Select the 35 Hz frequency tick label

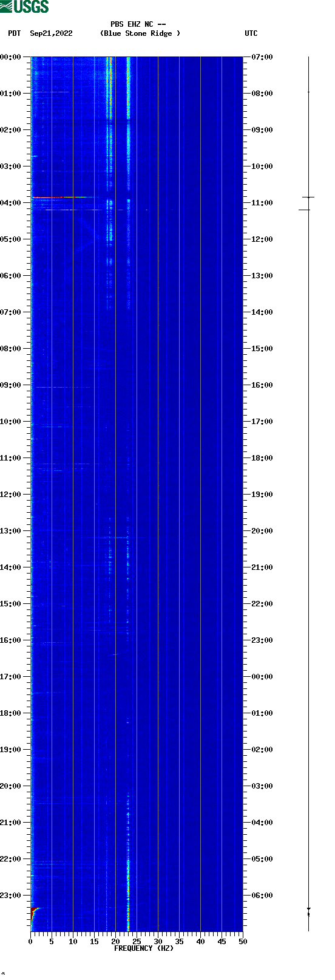click(x=179, y=942)
